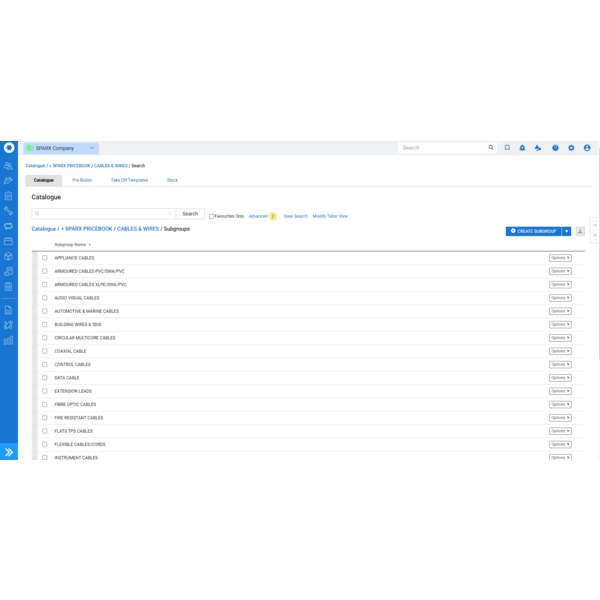Expand the sidebar with double-chevron icon
The height and width of the screenshot is (600, 600).
[x=9, y=452]
